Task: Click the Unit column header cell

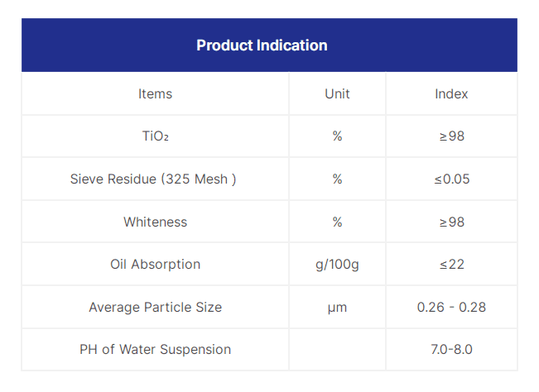Action: (x=337, y=93)
